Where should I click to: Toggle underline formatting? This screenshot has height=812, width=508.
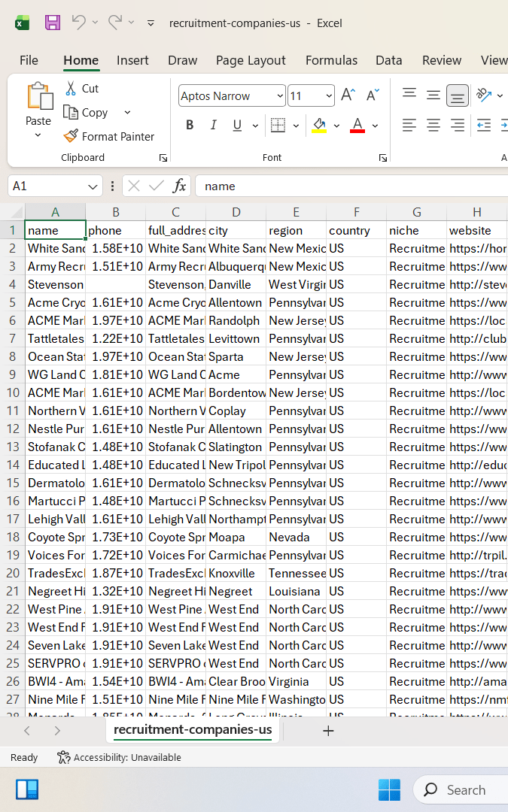click(x=237, y=125)
